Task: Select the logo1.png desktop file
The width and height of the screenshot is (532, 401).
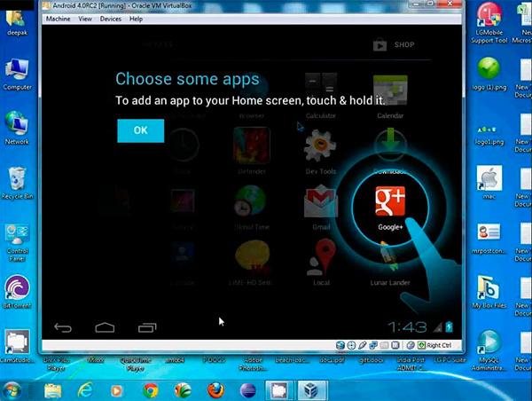Action: (x=489, y=135)
